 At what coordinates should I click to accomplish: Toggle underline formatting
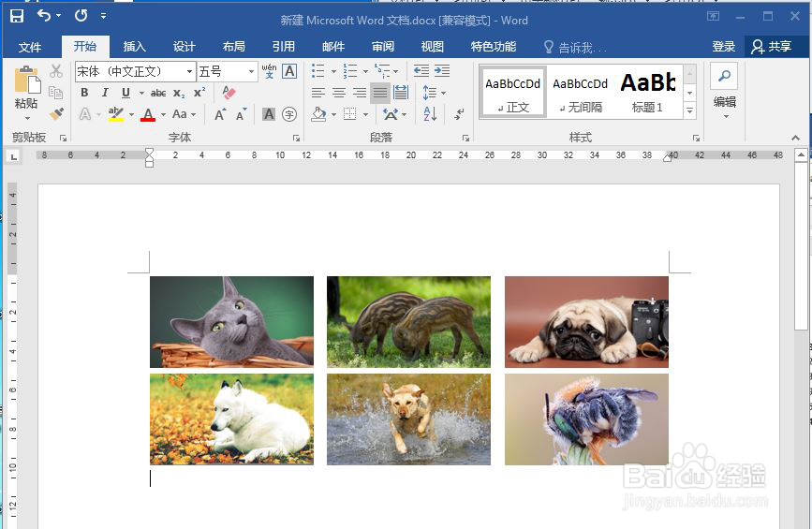click(x=125, y=93)
